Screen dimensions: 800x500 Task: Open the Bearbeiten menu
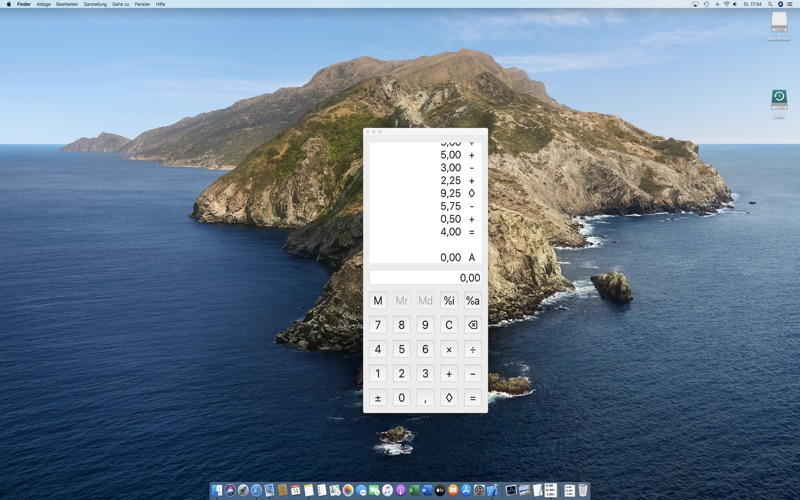click(x=67, y=4)
